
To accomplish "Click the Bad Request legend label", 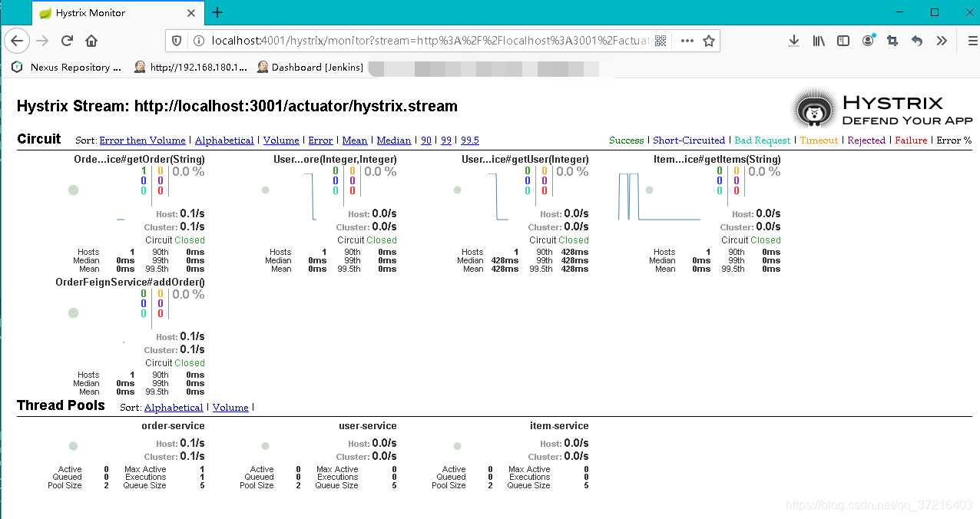I will 763,140.
